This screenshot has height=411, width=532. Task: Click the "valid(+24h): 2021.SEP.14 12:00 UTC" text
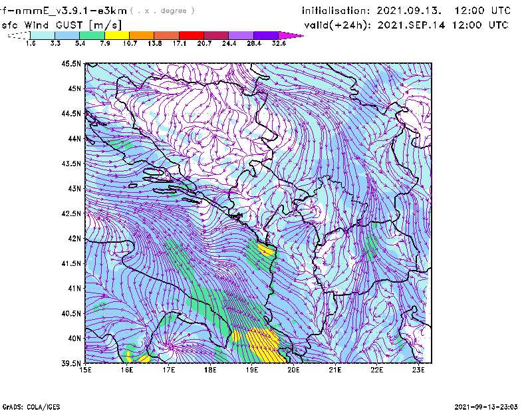[406, 25]
